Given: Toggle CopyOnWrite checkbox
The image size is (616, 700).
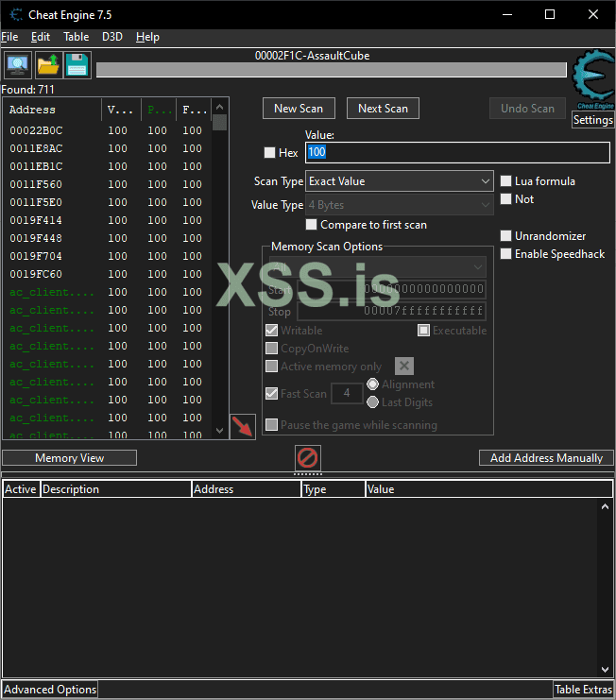Looking at the screenshot, I should click(x=271, y=349).
